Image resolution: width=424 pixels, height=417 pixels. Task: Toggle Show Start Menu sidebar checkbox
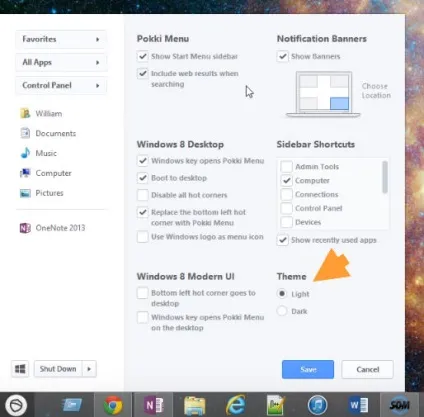click(143, 56)
